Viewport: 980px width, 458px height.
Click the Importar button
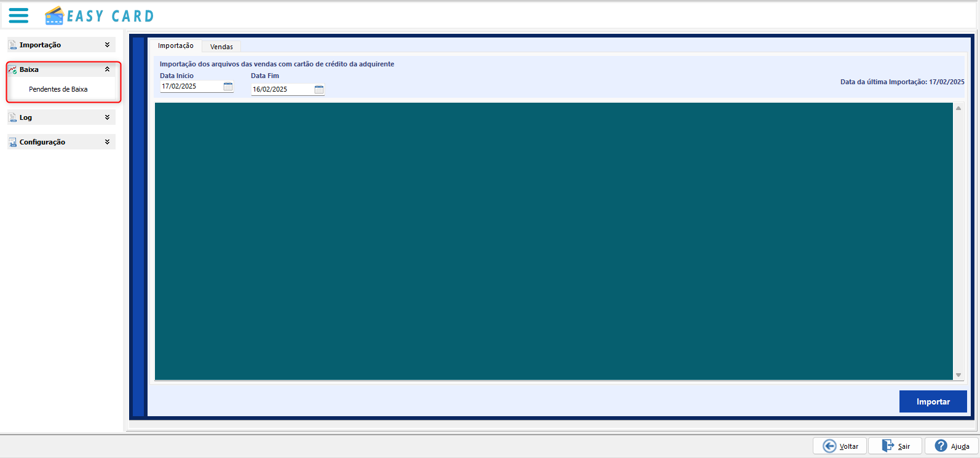(933, 401)
